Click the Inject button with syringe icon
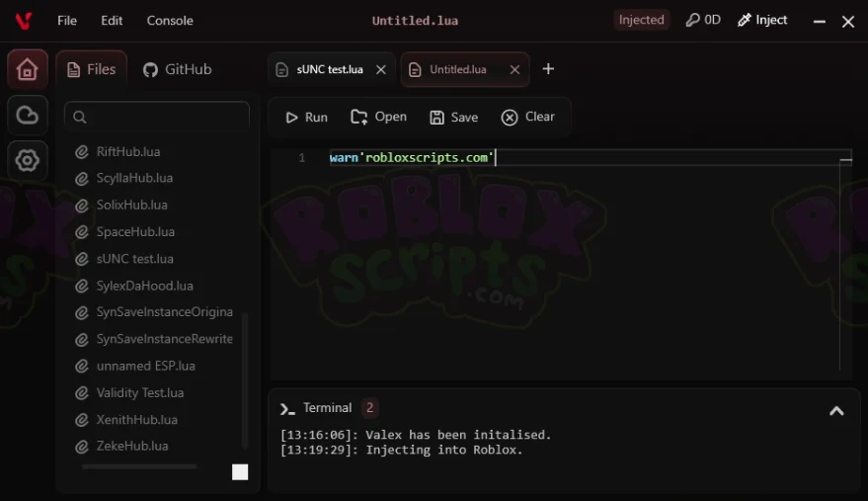This screenshot has width=868, height=501. 762,20
